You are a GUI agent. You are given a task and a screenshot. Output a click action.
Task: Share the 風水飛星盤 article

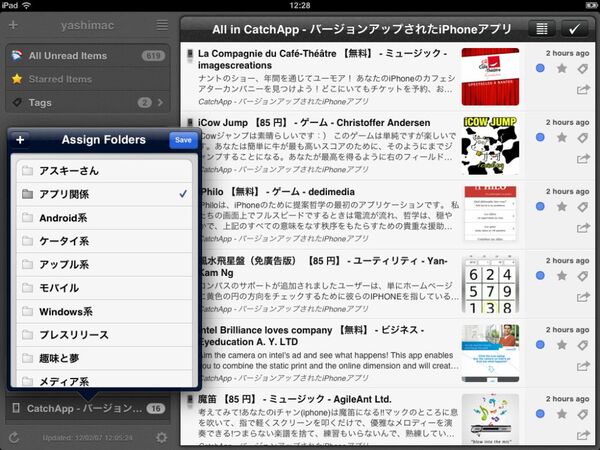click(583, 297)
